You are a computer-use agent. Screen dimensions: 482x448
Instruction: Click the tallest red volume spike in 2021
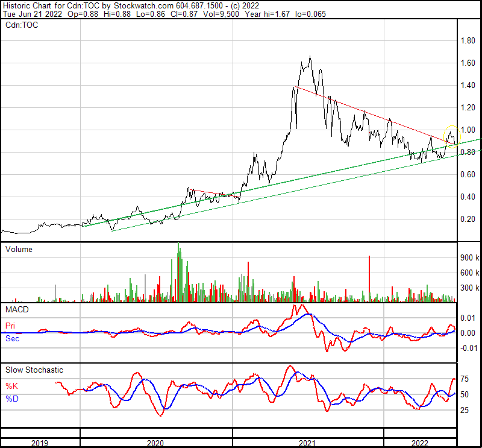(x=369, y=279)
